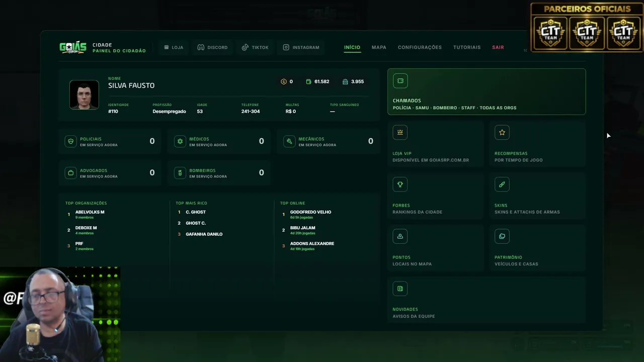Open the Discord link button
Viewport: 644px width, 362px height.
click(x=212, y=47)
